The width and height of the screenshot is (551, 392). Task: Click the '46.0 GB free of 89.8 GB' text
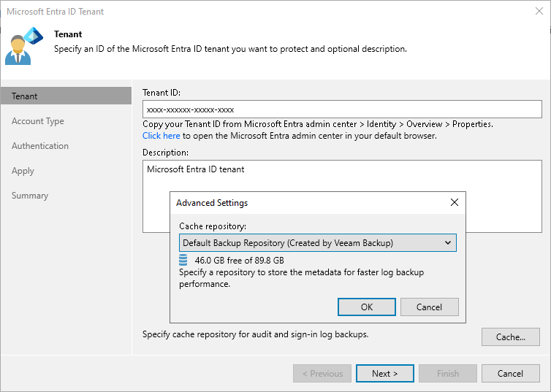[239, 261]
